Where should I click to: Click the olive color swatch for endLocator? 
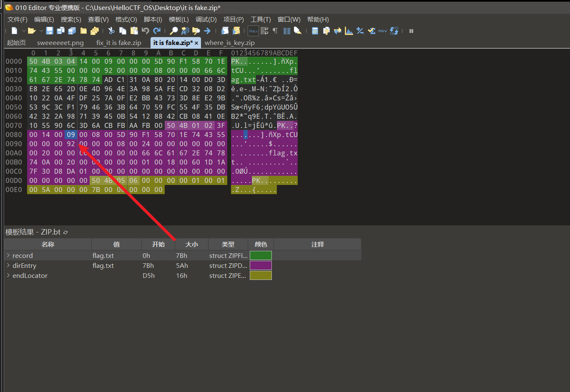coord(261,275)
